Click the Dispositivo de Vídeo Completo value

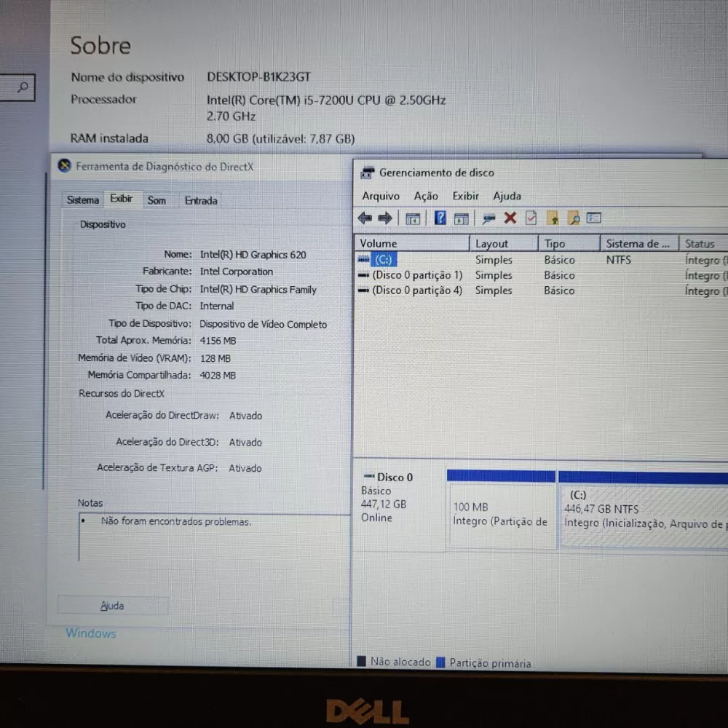(x=264, y=324)
